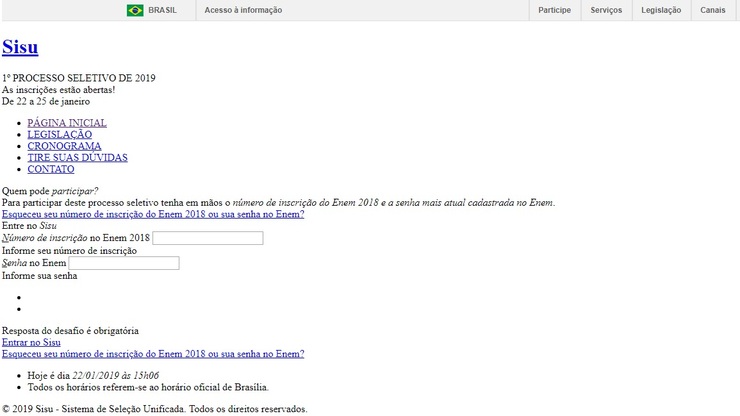Select Participe in the top bar
Screen dimensions: 740x416
[554, 10]
